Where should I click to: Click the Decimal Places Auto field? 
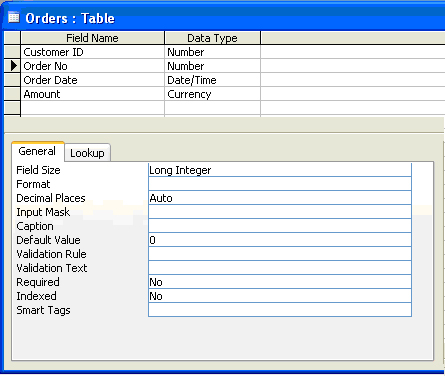(x=280, y=198)
